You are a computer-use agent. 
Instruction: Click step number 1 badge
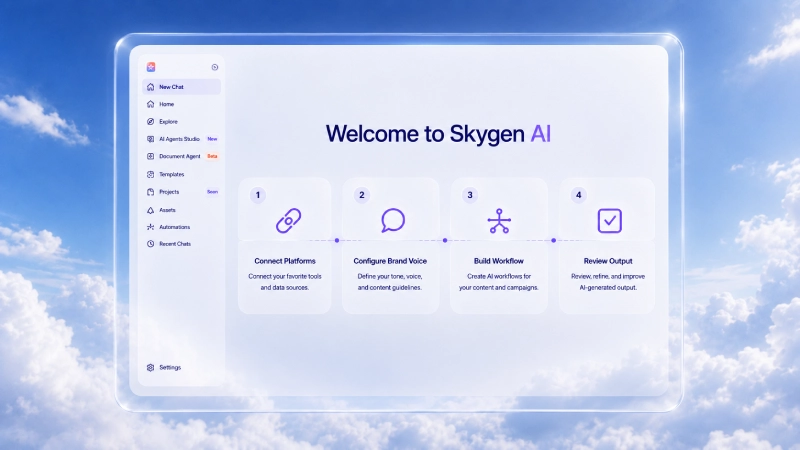[x=258, y=195]
